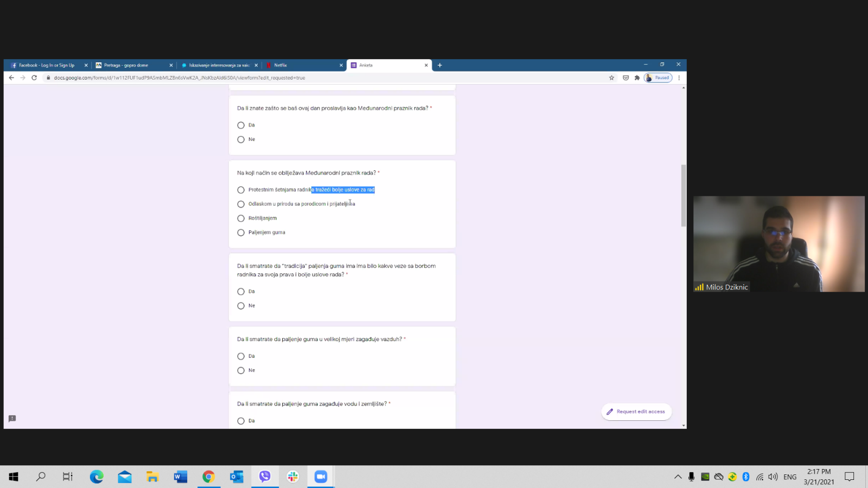Click the Request edit access button

point(636,412)
